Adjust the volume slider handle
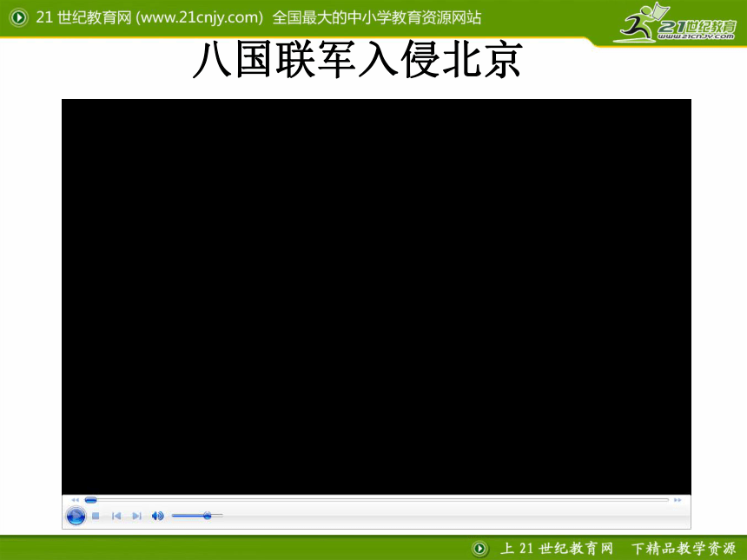The image size is (747, 560). click(x=208, y=516)
